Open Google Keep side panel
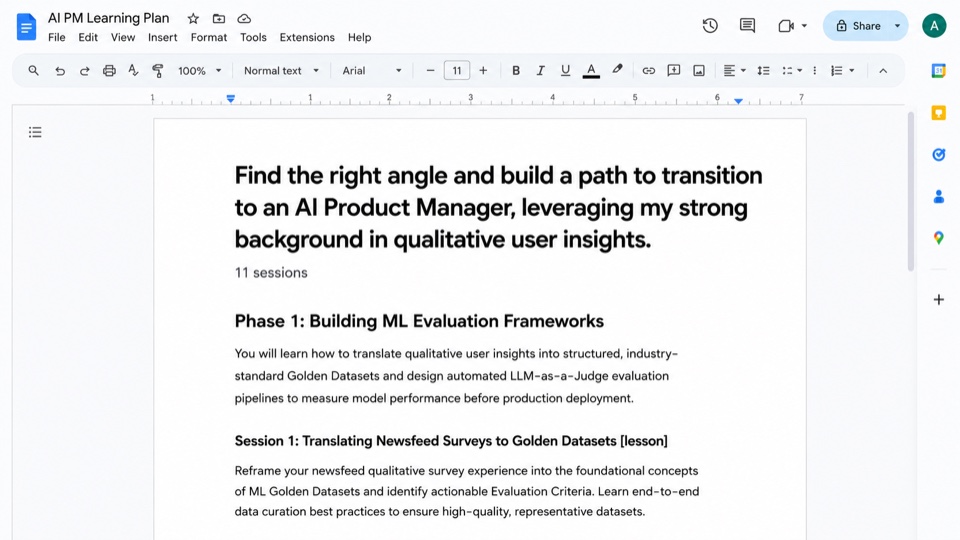The height and width of the screenshot is (540, 960). (x=939, y=113)
